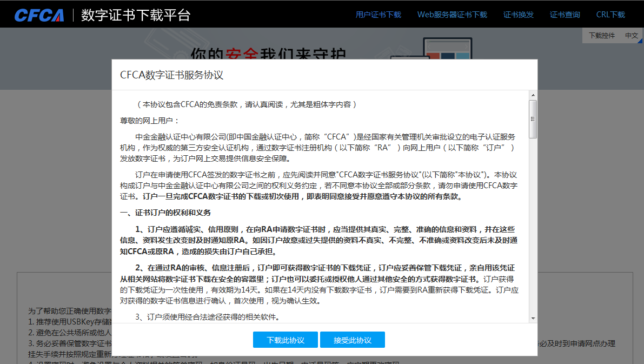The image size is (644, 364).
Task: Click the dialog title CFCA数字证书服务协议
Action: click(171, 75)
